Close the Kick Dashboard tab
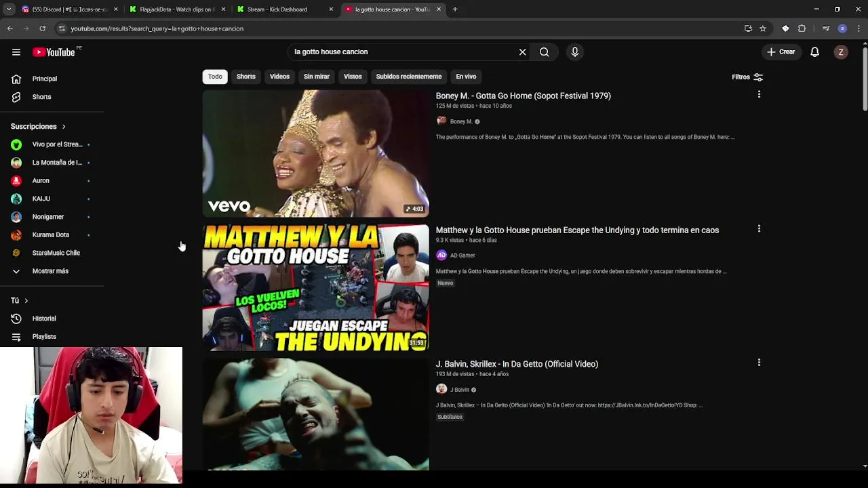 point(331,9)
